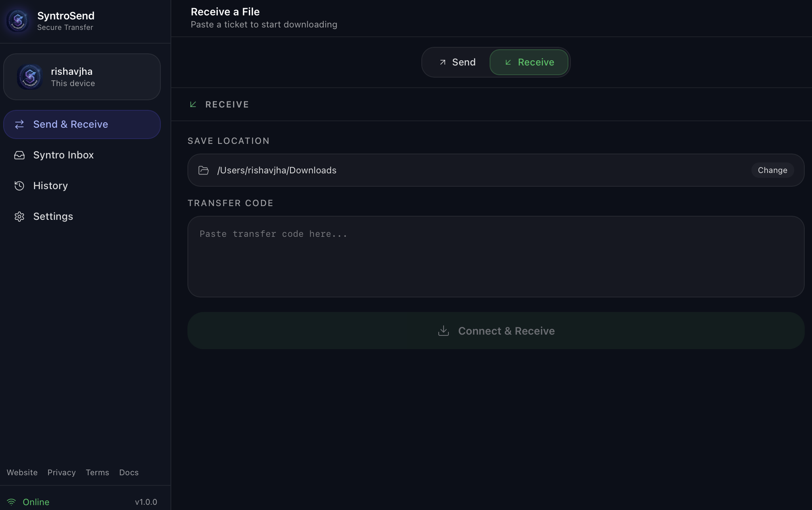Viewport: 812px width, 510px height.
Task: Click the rishavjha device avatar icon
Action: click(x=30, y=77)
